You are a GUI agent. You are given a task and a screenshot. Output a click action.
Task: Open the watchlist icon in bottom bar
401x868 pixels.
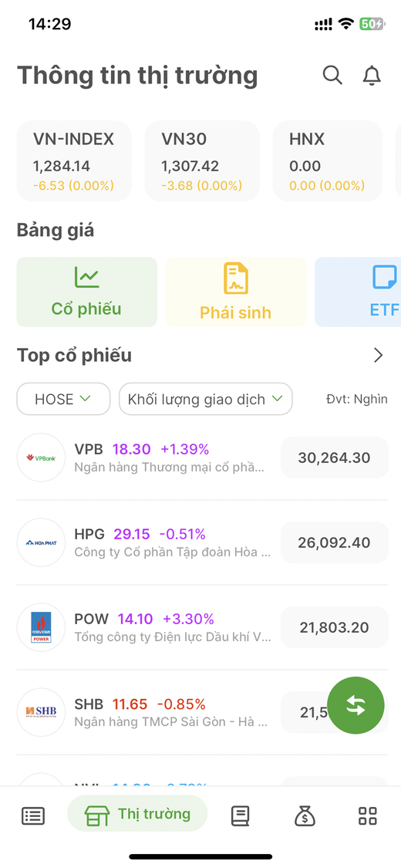[33, 816]
